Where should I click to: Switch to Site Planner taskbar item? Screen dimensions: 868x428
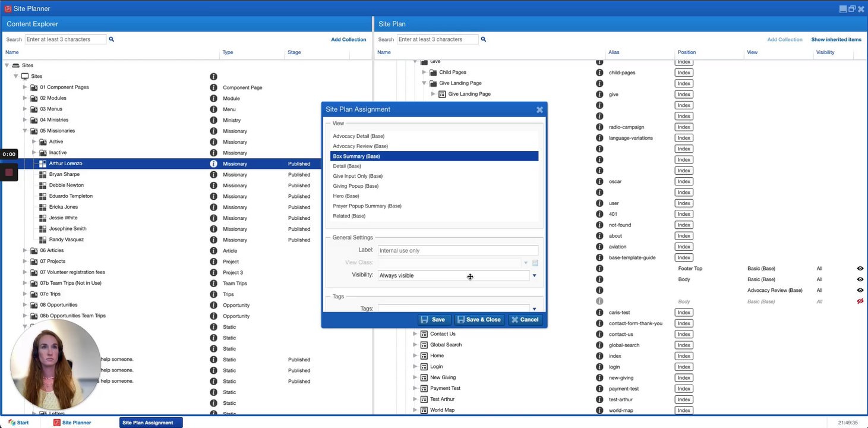coord(72,423)
